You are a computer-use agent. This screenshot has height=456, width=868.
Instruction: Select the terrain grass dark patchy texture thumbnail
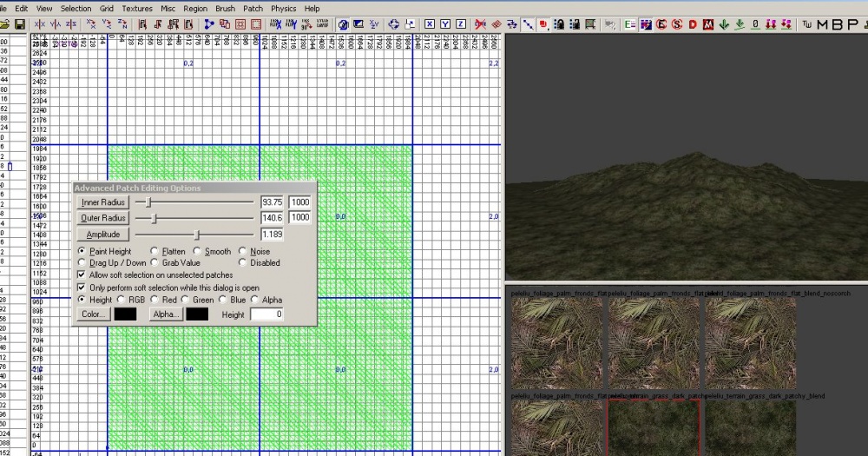654,427
